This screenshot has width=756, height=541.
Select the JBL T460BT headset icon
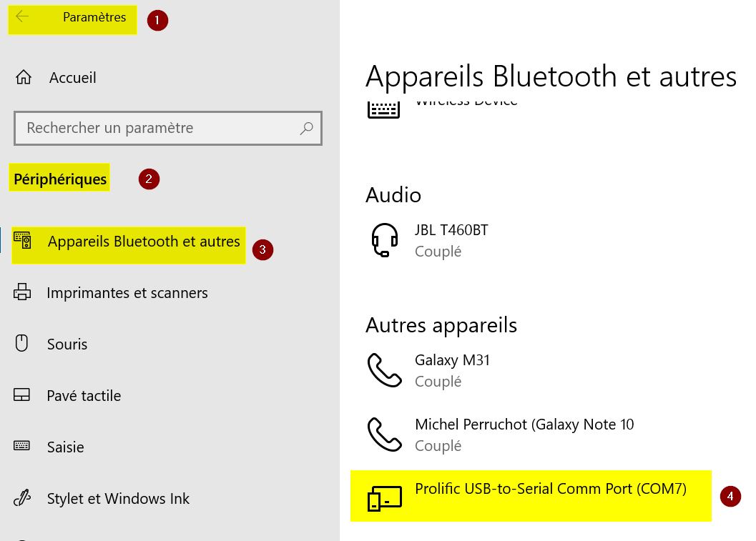(384, 240)
